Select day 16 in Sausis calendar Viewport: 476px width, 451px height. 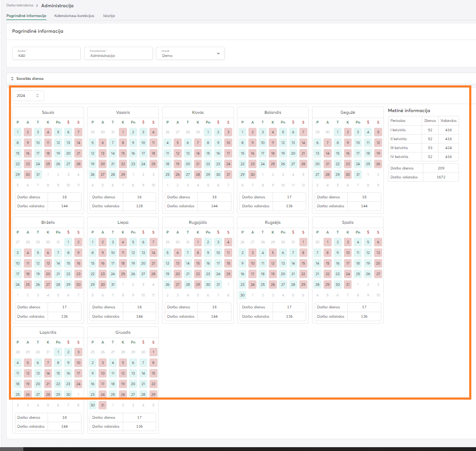coord(28,153)
